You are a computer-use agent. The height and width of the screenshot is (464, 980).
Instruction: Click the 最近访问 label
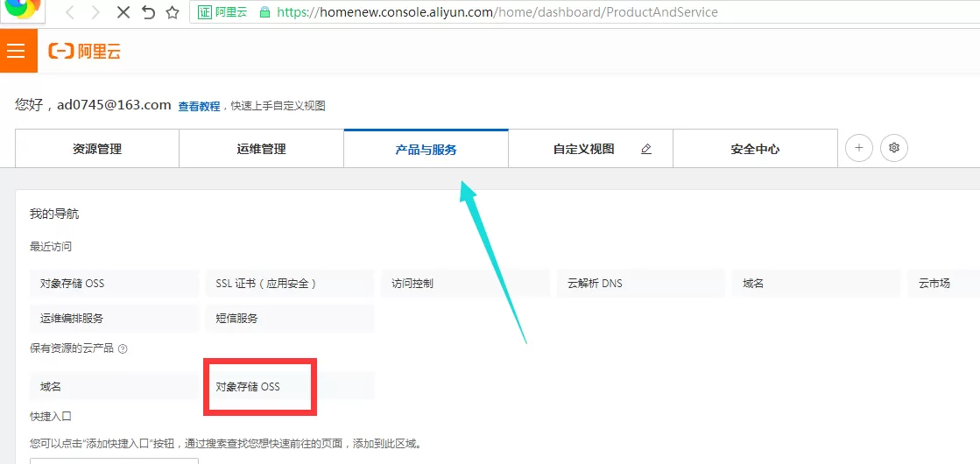pos(51,246)
